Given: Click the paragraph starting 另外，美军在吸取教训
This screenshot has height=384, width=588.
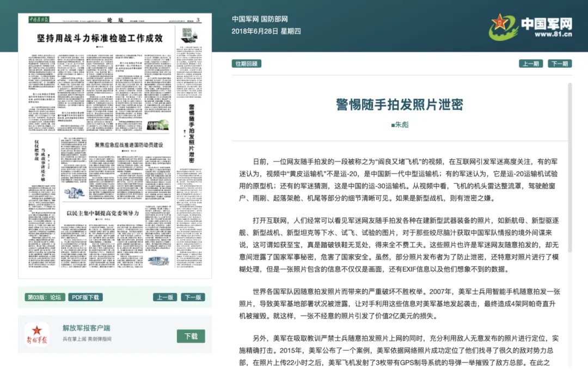Looking at the screenshot, I should (399, 350).
